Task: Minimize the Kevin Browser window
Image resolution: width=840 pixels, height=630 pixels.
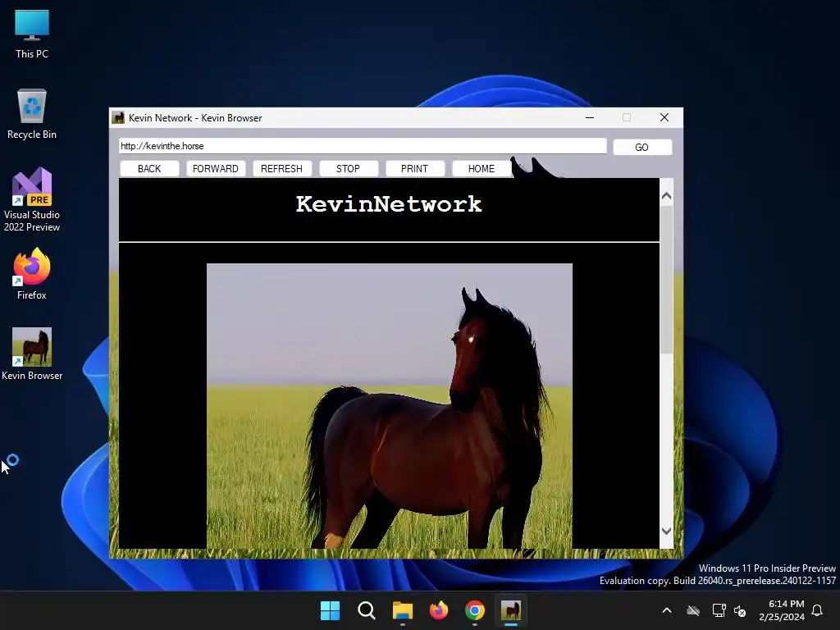Action: (x=590, y=117)
